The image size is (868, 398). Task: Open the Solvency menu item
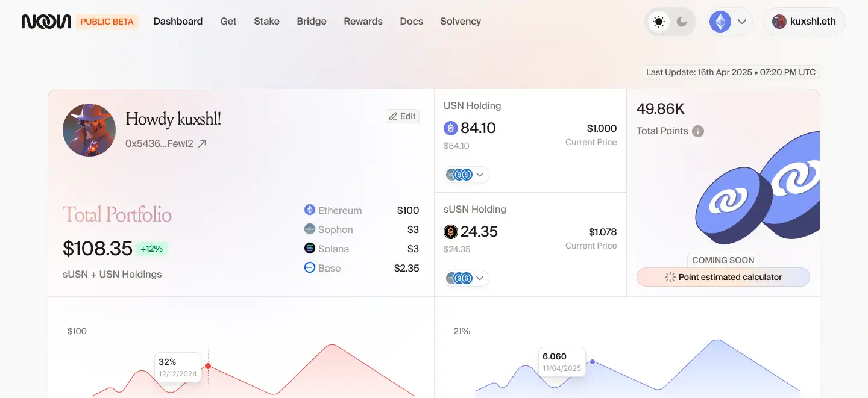[x=461, y=22]
